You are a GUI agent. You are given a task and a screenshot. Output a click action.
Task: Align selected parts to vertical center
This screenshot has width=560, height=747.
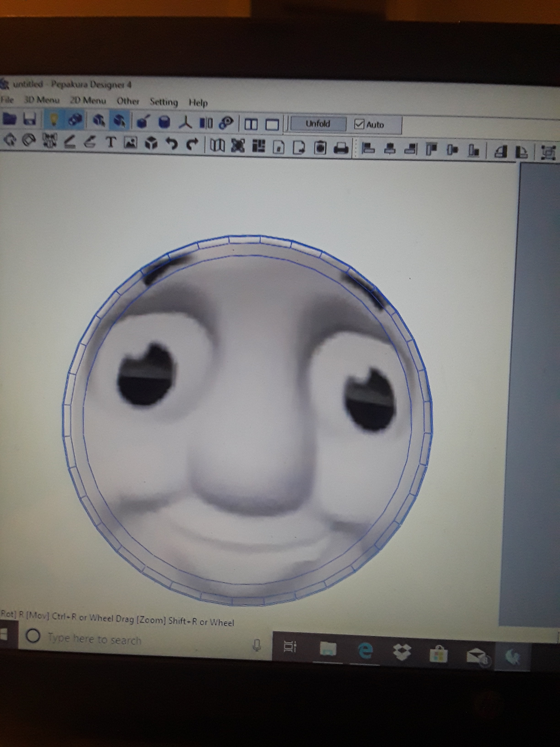453,150
